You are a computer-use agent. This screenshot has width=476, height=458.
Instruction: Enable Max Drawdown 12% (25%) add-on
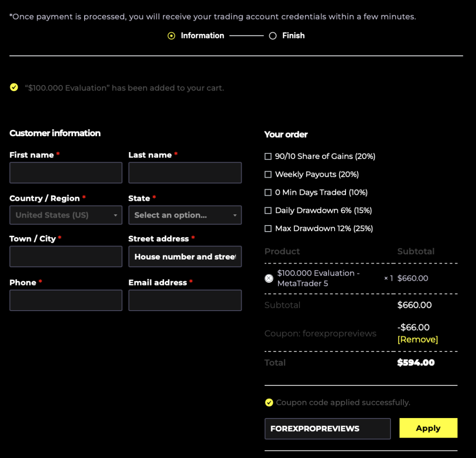(268, 228)
